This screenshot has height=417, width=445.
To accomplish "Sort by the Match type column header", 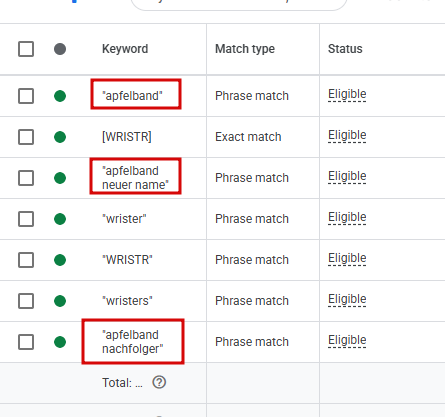I will [x=245, y=49].
